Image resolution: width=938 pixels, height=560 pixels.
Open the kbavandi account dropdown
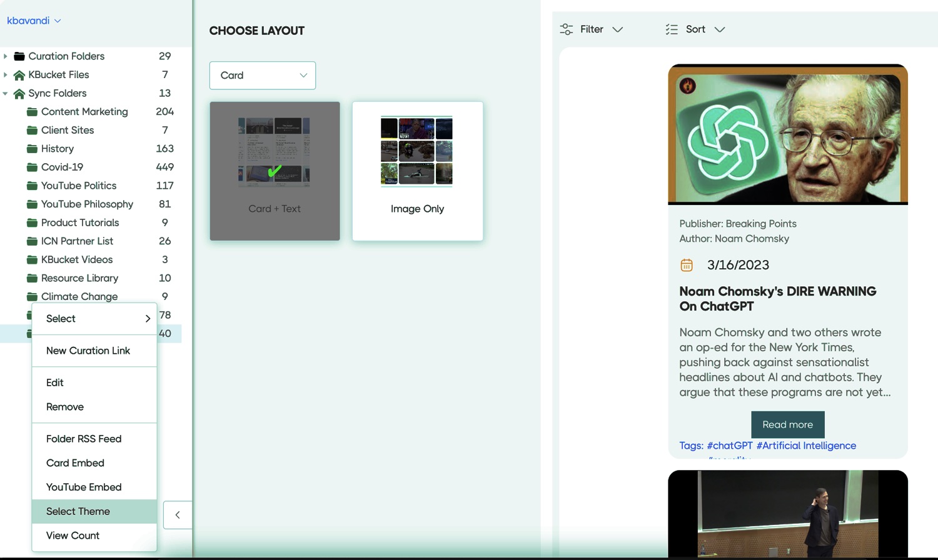click(34, 21)
